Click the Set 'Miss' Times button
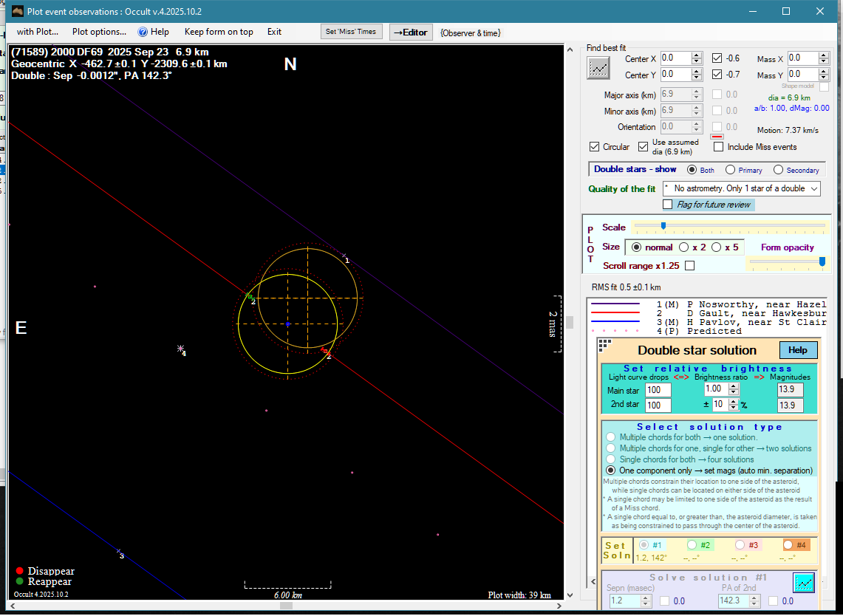Image resolution: width=843 pixels, height=616 pixels. pos(352,32)
